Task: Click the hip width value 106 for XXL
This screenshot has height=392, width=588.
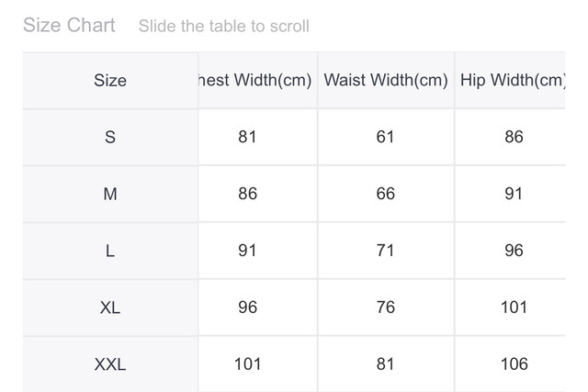Action: [514, 364]
